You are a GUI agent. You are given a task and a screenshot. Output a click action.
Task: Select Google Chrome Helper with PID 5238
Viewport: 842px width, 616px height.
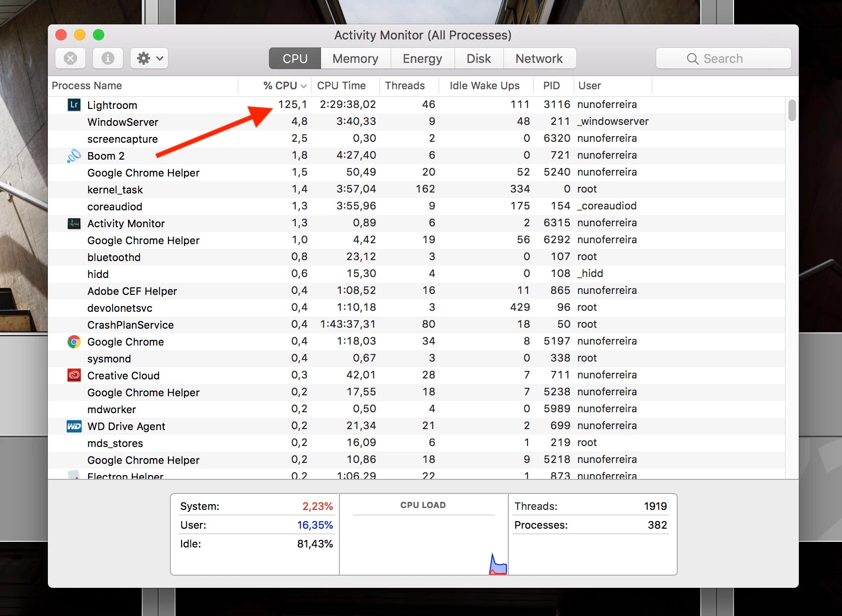tap(416, 392)
